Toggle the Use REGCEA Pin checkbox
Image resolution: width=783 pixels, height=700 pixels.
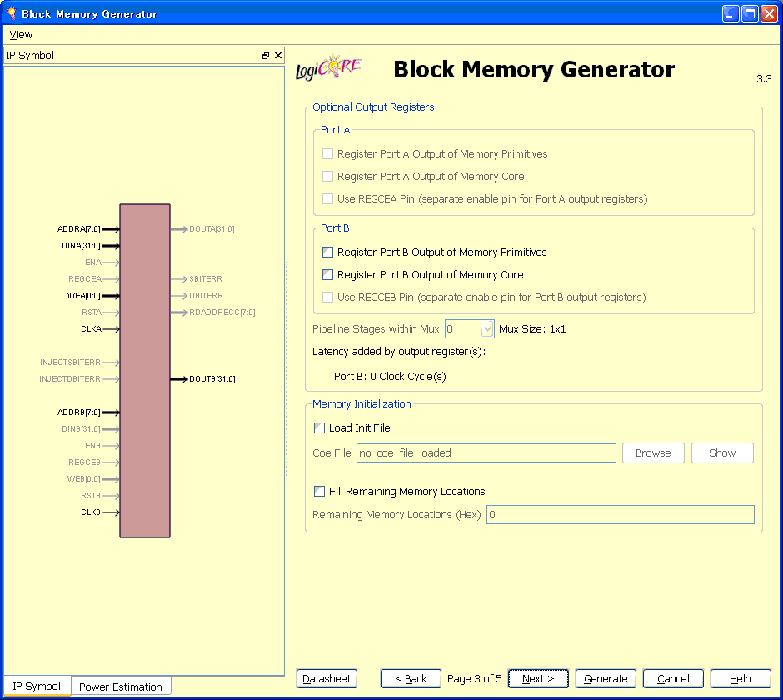[x=327, y=199]
